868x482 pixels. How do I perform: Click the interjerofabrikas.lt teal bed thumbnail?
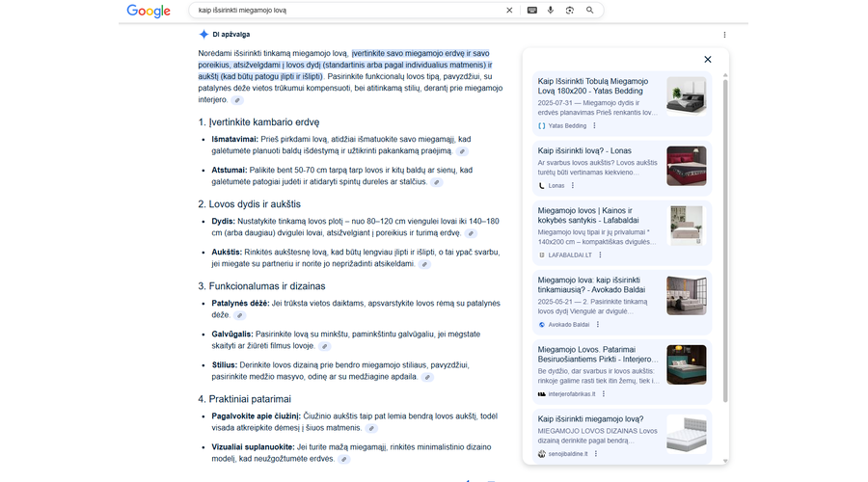click(x=686, y=365)
